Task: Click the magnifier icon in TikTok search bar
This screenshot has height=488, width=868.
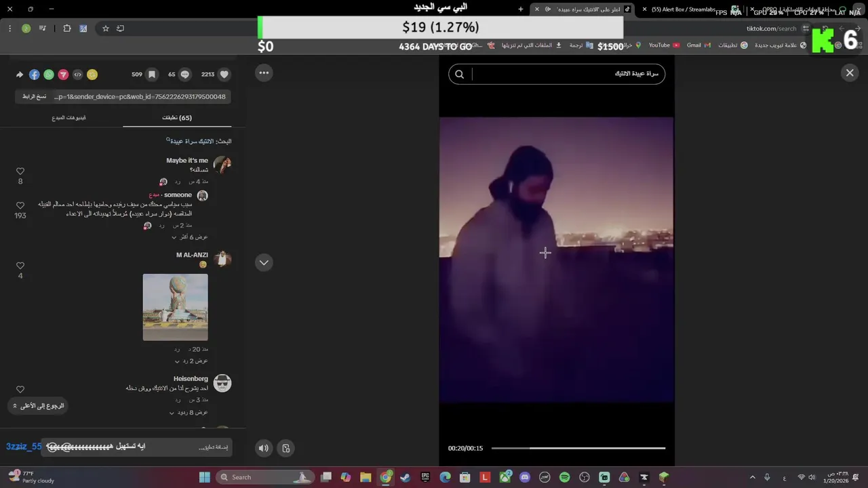Action: coord(459,74)
